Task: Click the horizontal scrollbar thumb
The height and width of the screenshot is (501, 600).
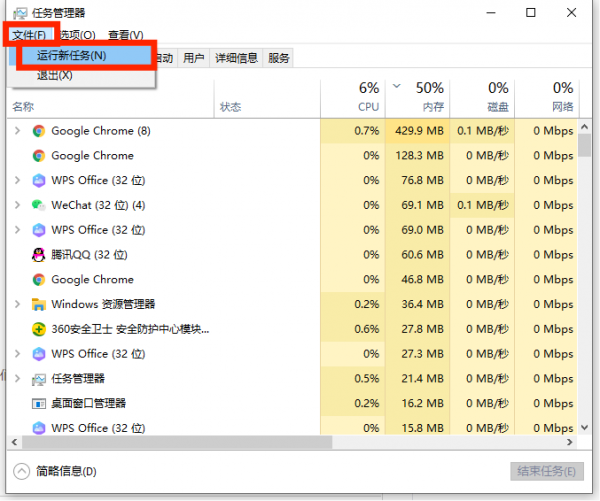Action: click(177, 442)
